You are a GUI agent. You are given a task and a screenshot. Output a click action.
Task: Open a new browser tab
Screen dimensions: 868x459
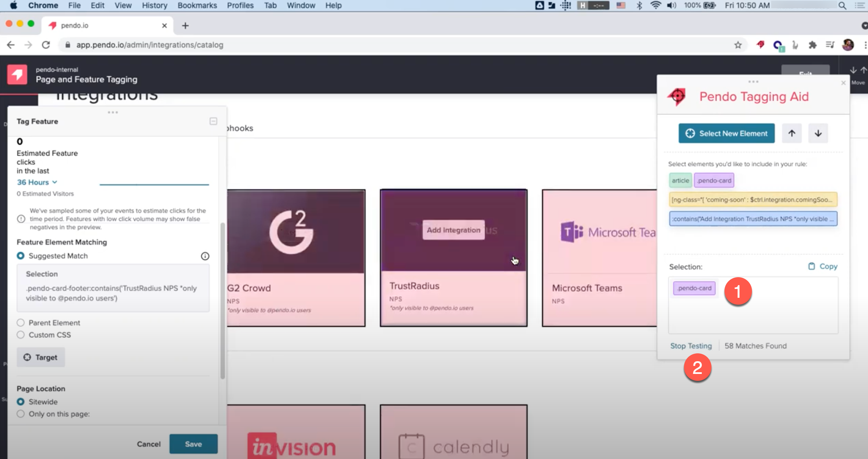point(185,25)
